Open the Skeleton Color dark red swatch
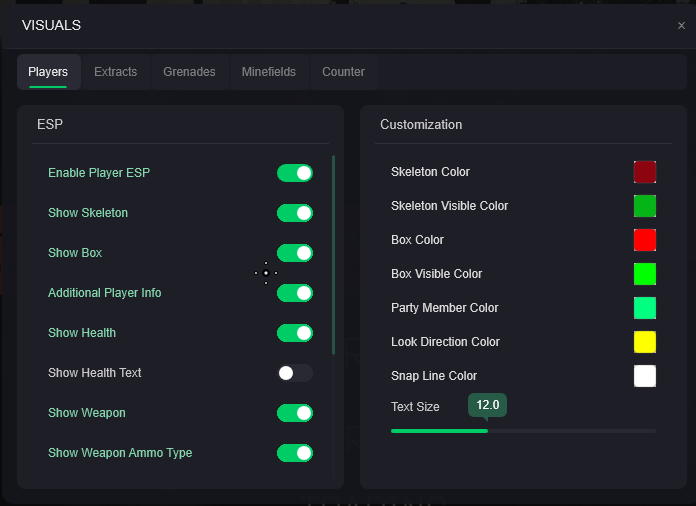The image size is (696, 506). coord(645,172)
